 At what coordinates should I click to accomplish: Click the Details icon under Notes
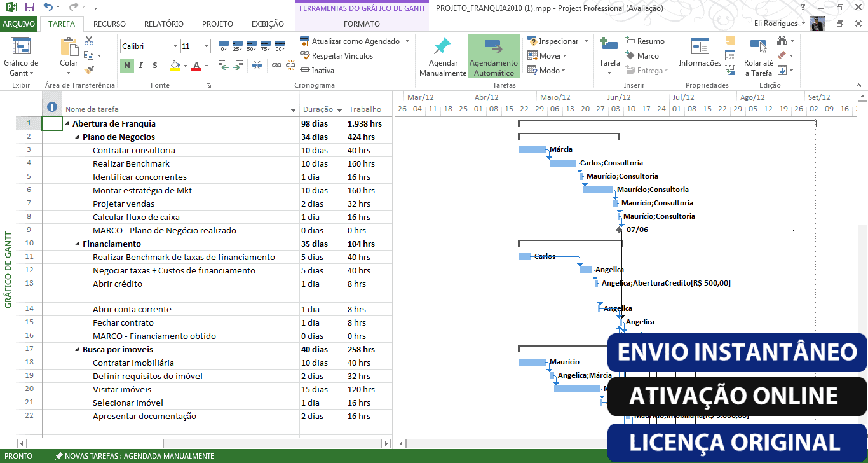click(x=730, y=55)
